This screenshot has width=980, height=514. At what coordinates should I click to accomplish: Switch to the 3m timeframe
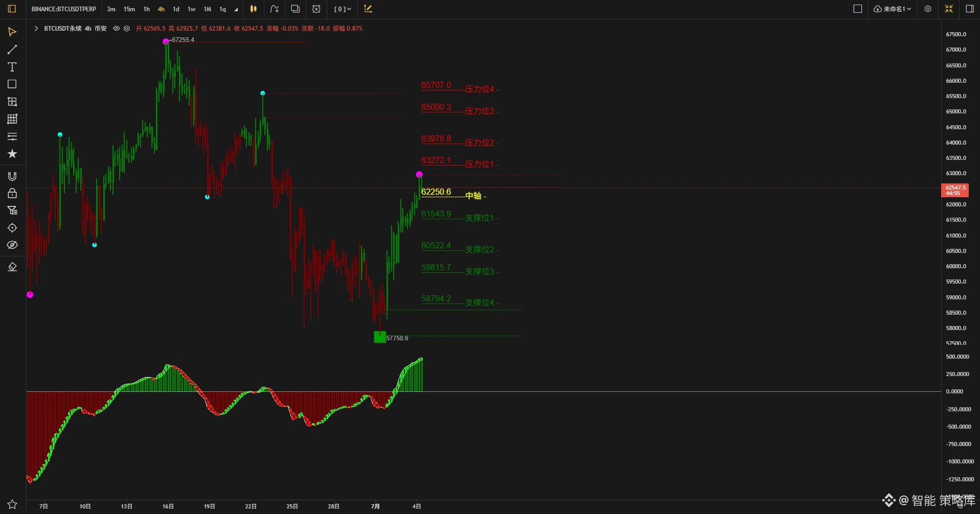111,9
